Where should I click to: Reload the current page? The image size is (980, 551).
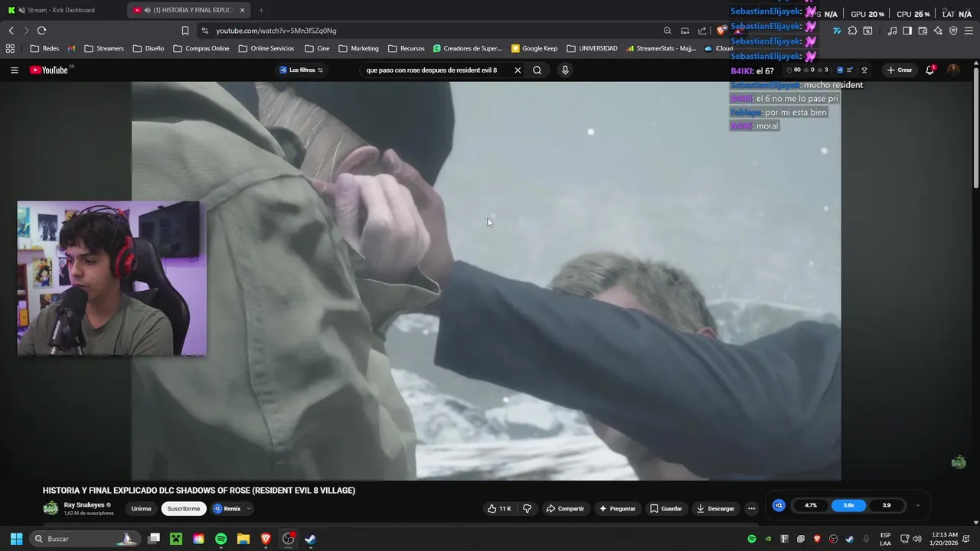click(41, 31)
